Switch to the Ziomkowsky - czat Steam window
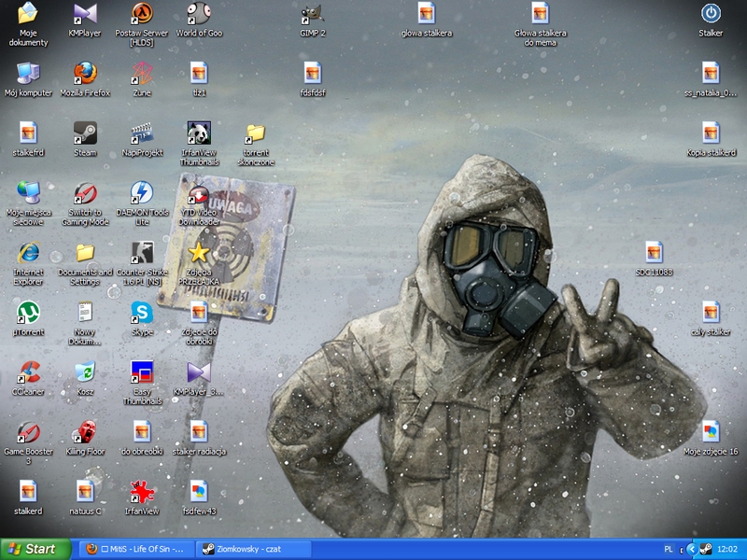Screen dimensions: 747x560 [254, 549]
